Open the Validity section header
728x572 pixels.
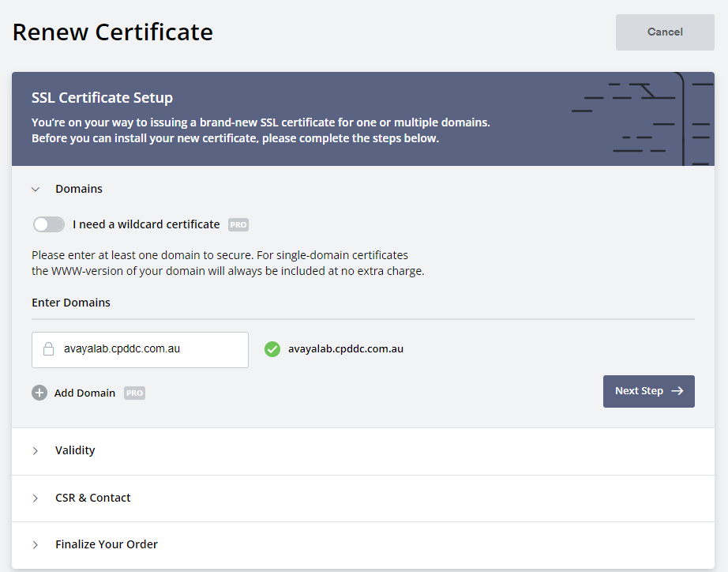pyautogui.click(x=363, y=451)
